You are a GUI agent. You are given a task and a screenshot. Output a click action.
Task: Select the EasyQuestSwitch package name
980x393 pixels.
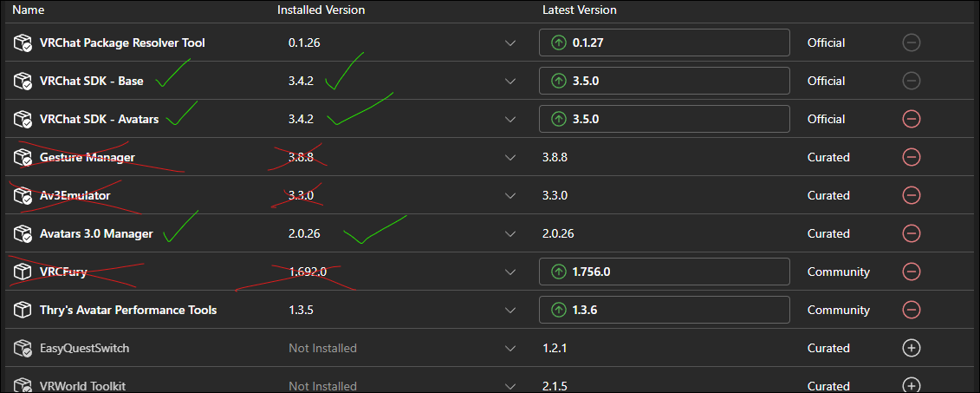84,348
